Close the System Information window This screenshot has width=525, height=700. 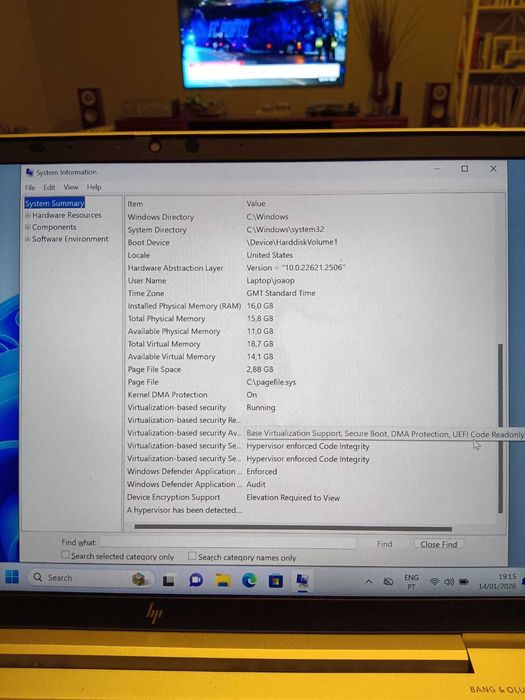493,169
